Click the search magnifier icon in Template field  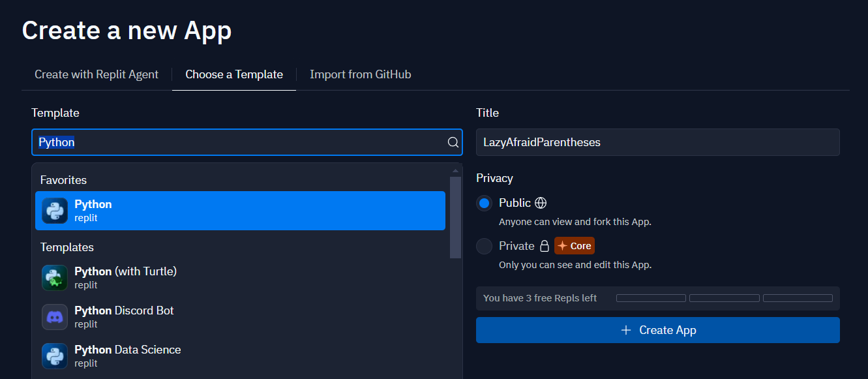pos(453,142)
